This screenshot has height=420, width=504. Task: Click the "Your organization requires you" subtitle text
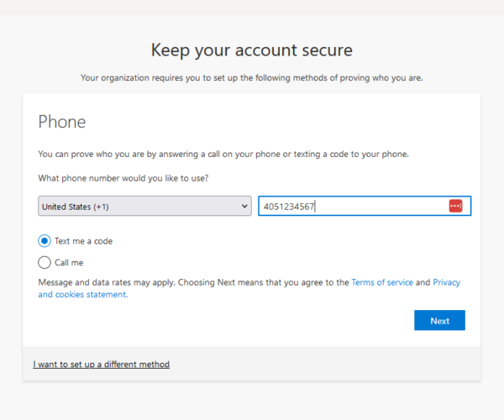pos(252,78)
